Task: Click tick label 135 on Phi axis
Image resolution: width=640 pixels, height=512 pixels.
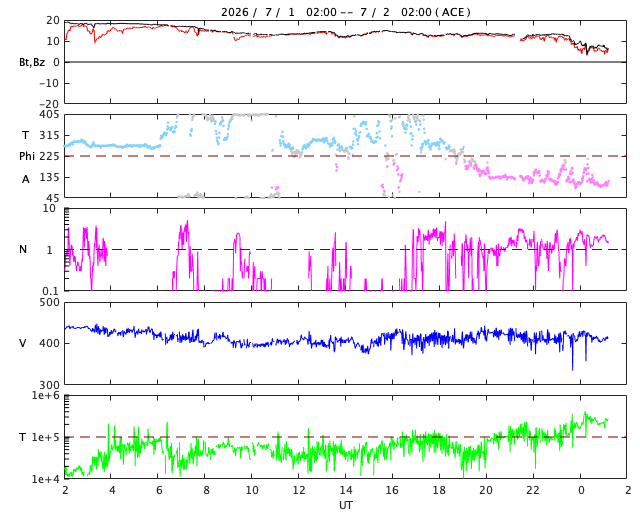Action: click(x=49, y=177)
